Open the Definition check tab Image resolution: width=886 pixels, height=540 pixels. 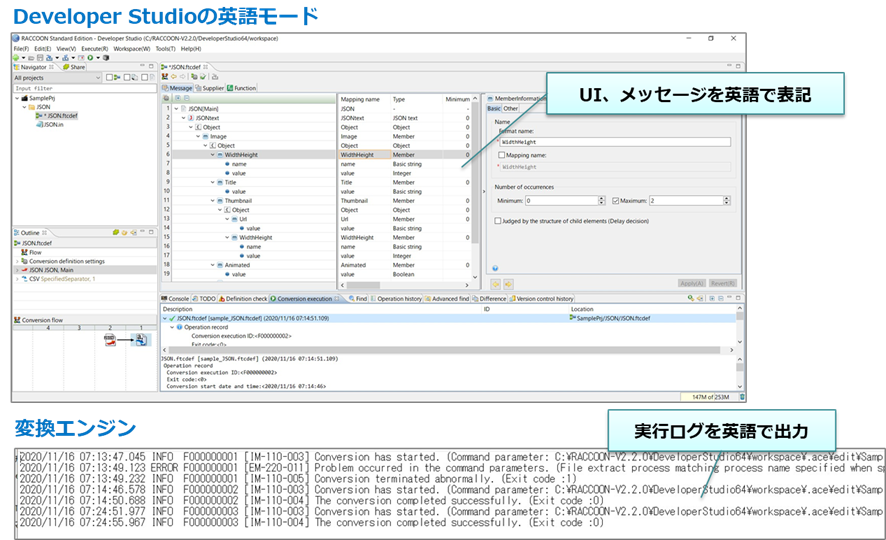click(x=242, y=298)
